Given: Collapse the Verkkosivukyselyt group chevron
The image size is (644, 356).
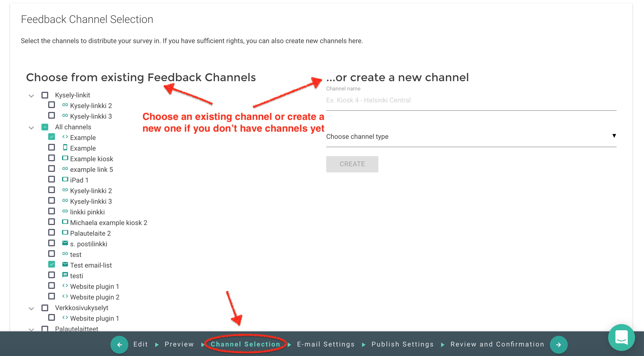Looking at the screenshot, I should pyautogui.click(x=31, y=308).
